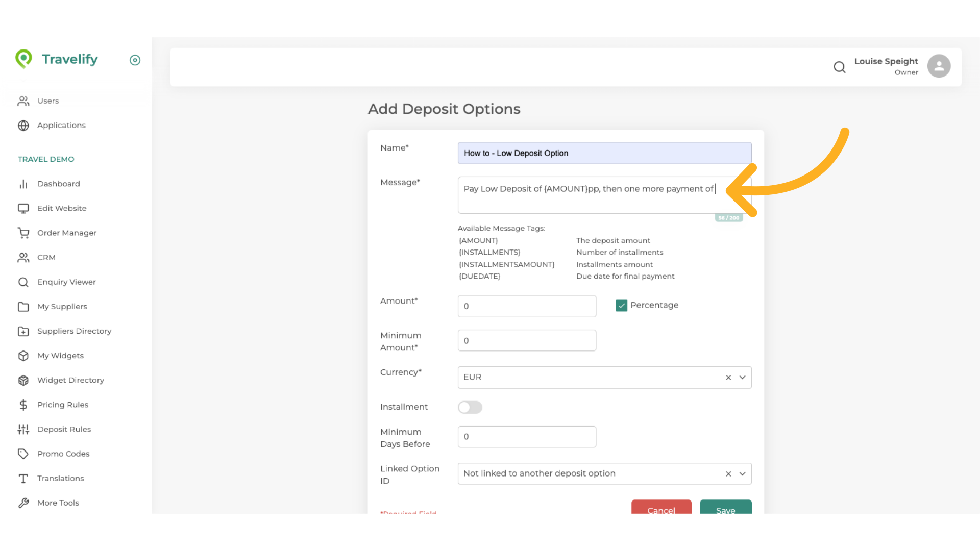Select the Promo Codes tag icon
Viewport: 980px width, 551px height.
coord(23,454)
